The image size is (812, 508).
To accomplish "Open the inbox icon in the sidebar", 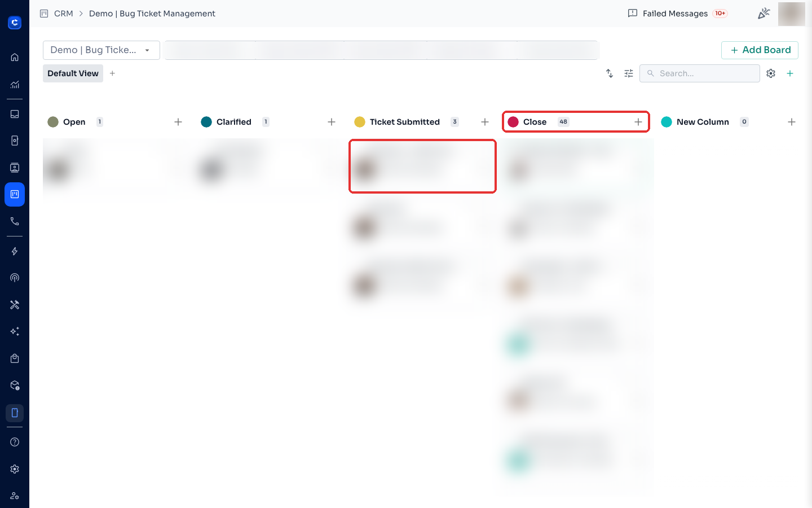I will coord(15,114).
